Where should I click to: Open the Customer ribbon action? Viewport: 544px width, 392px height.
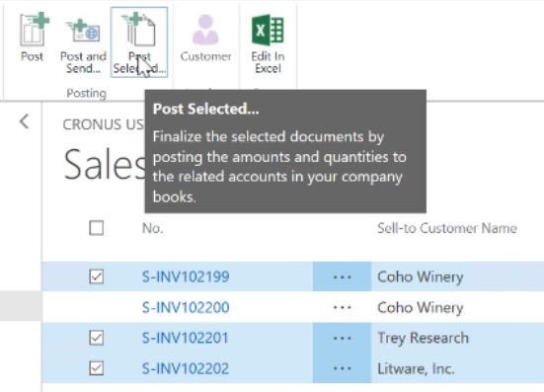205,39
